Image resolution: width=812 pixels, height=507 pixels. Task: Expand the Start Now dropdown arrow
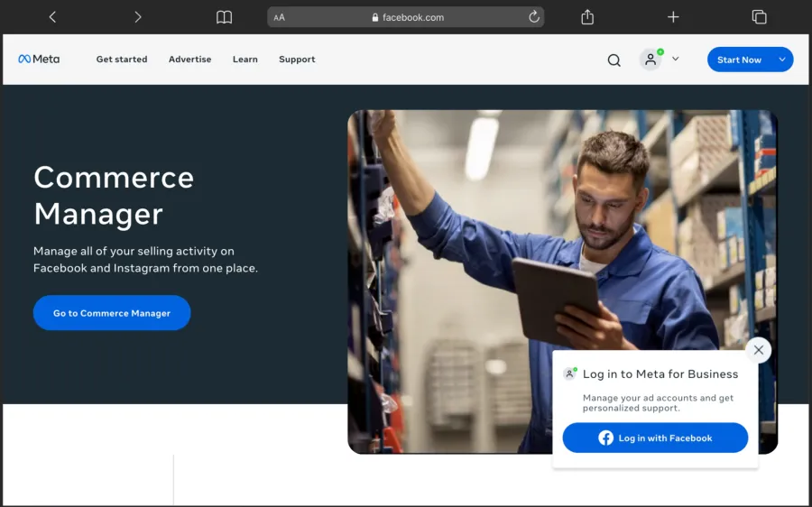coord(781,60)
